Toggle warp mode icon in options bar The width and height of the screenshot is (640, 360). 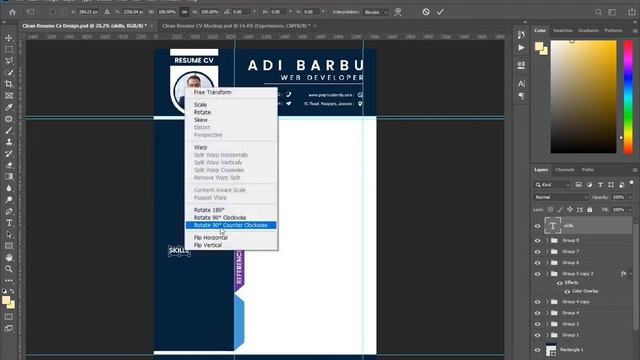point(398,12)
